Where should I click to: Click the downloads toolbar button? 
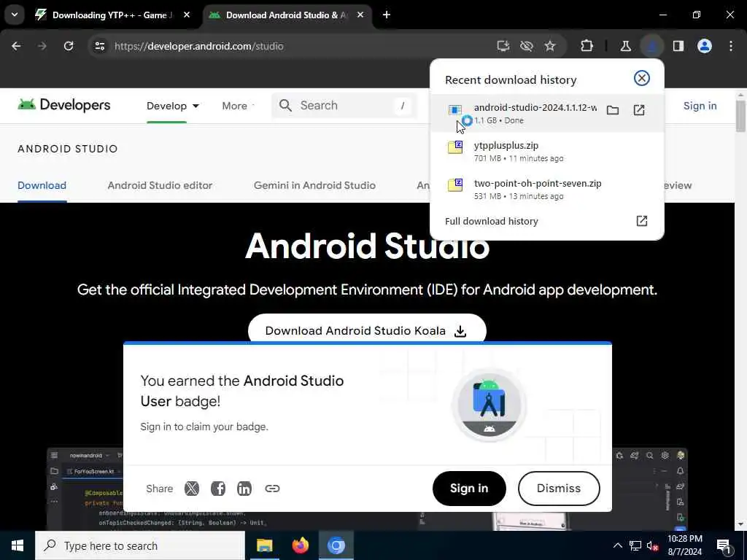coord(651,46)
